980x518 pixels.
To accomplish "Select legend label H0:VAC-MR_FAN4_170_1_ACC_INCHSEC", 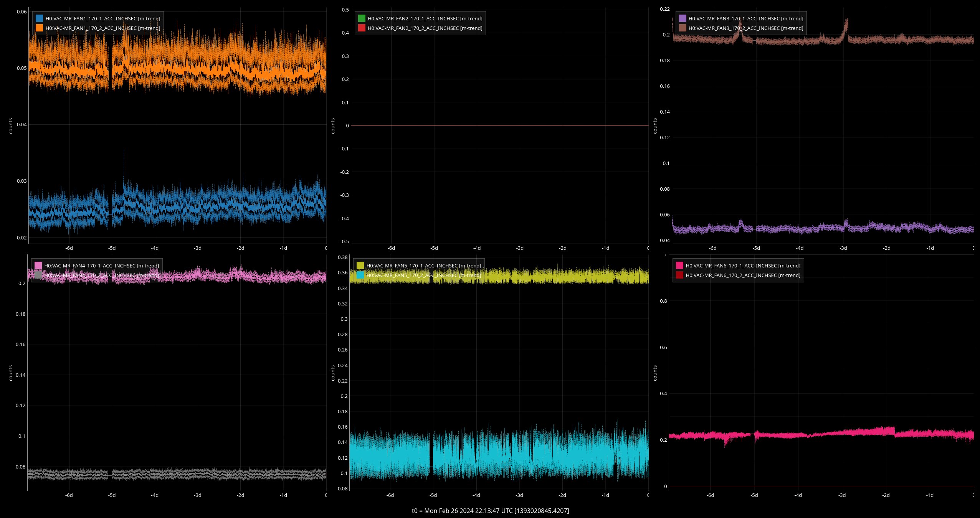I will point(102,266).
